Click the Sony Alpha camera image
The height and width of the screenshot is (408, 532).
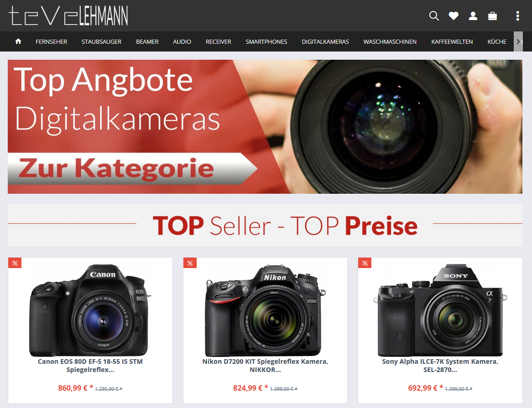440,310
